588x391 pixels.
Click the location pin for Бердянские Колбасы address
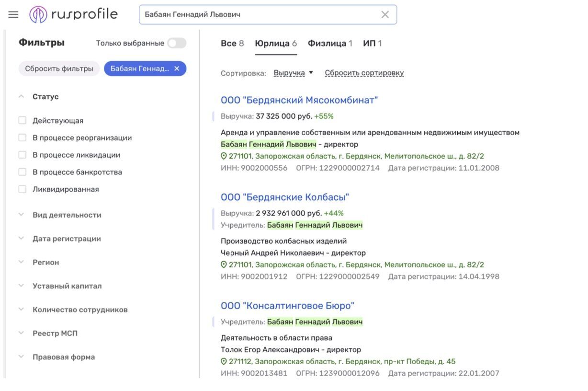(224, 264)
